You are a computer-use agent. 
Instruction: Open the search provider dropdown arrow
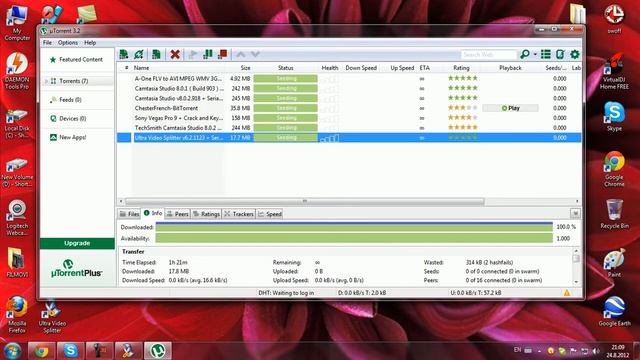coord(535,54)
